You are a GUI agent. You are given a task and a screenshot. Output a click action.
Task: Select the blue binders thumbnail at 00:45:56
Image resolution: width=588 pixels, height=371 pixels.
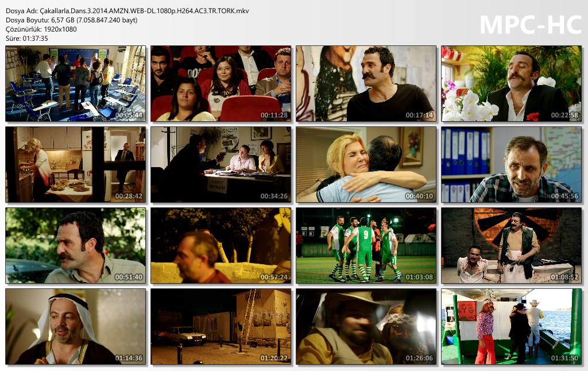pyautogui.click(x=511, y=165)
